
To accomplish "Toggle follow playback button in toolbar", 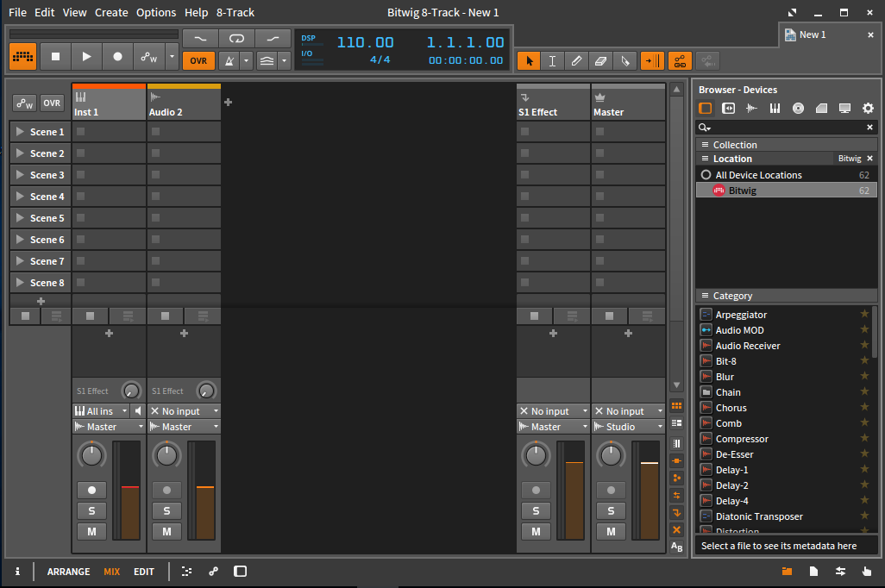I will 652,61.
